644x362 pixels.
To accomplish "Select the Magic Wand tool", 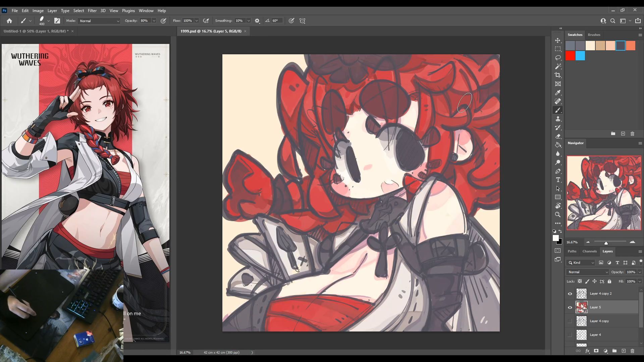I will point(558,66).
